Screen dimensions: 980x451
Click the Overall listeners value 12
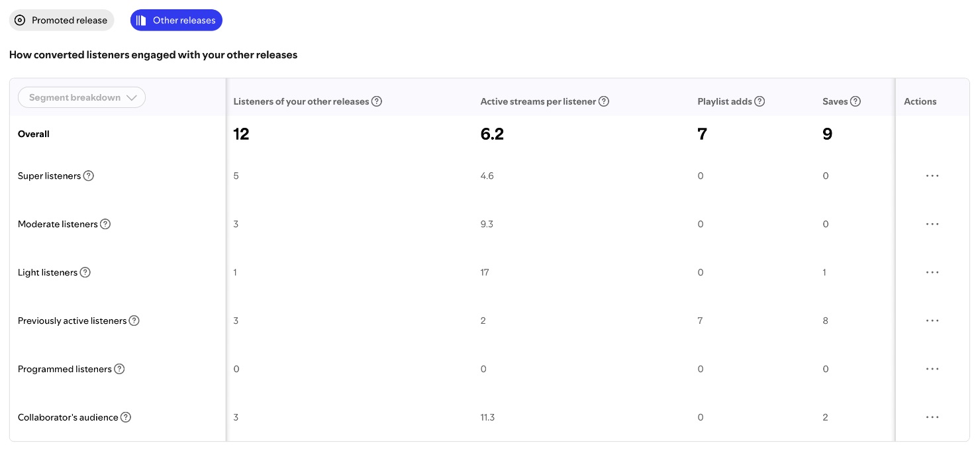tap(241, 134)
